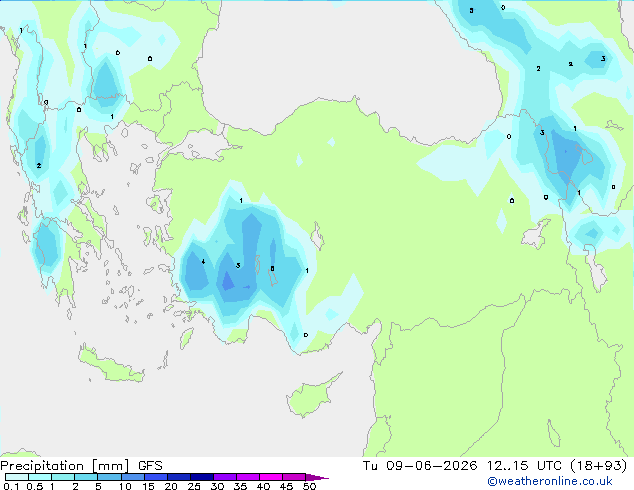Click the island of Crete on map
The height and width of the screenshot is (490, 634).
109,366
